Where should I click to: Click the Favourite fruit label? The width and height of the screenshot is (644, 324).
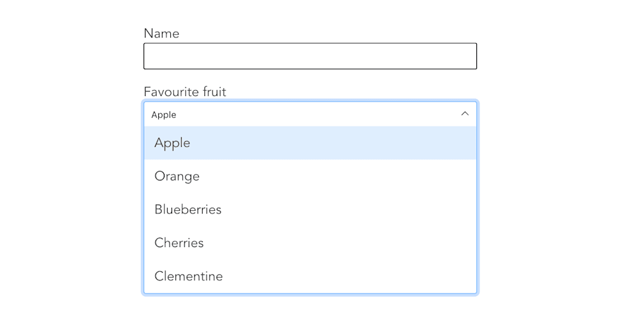pos(185,91)
